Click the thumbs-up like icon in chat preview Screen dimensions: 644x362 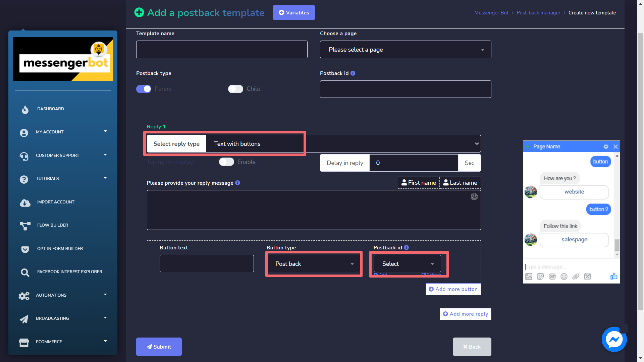point(614,276)
